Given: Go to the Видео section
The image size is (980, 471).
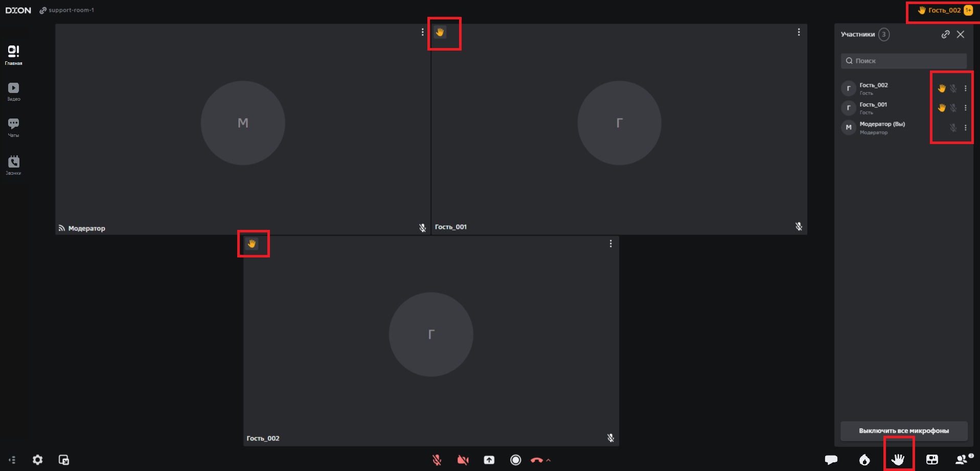Looking at the screenshot, I should 13,91.
